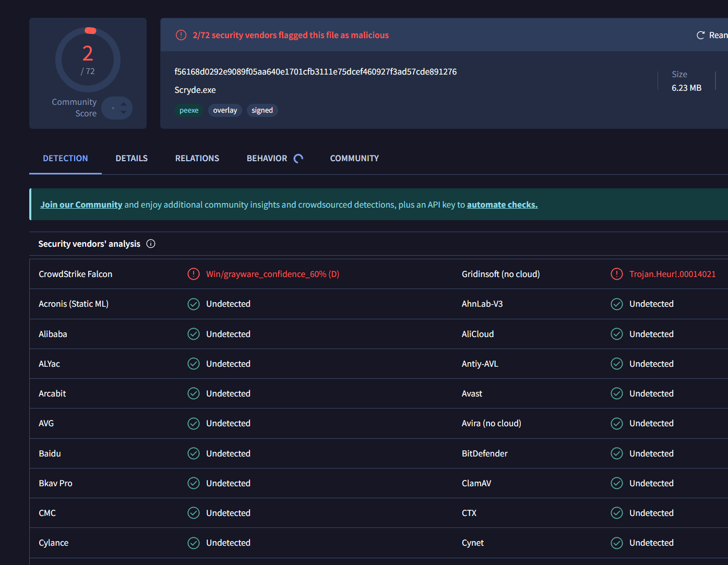Downvote the community score with the down arrow
Screen dimensions: 728x565
[124, 112]
